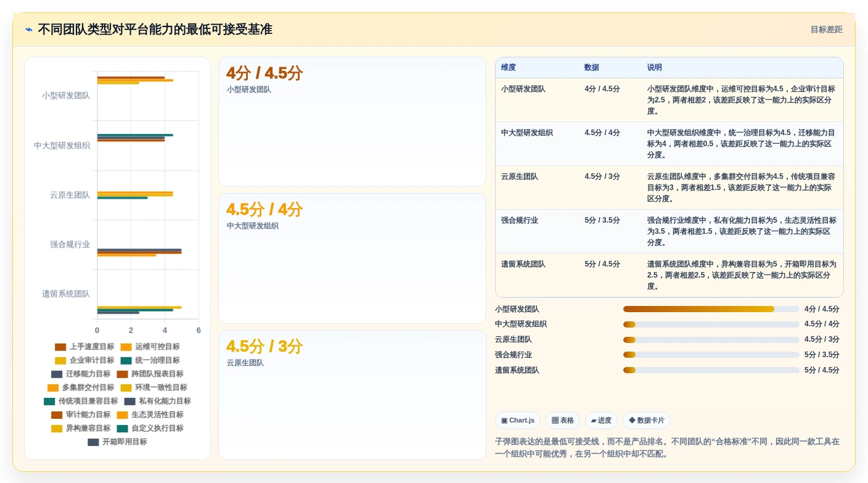
Task: Click the 5分 / 4.5分 value beside the progress bar
Action: coord(822,370)
